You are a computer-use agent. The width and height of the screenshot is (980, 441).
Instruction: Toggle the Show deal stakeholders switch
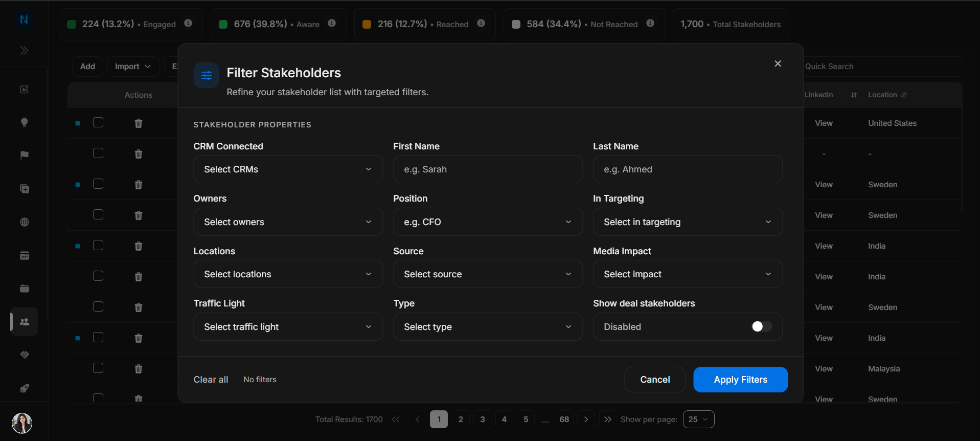click(761, 326)
